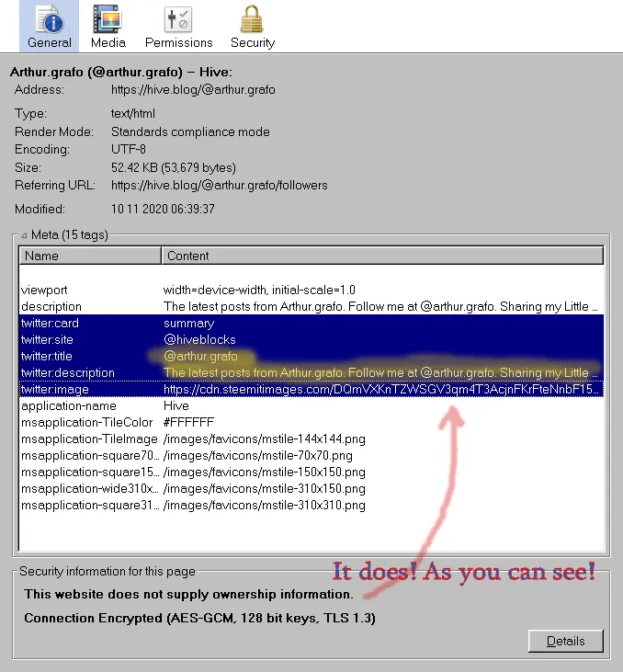Click the @hiveblocks content cell

[x=199, y=340]
